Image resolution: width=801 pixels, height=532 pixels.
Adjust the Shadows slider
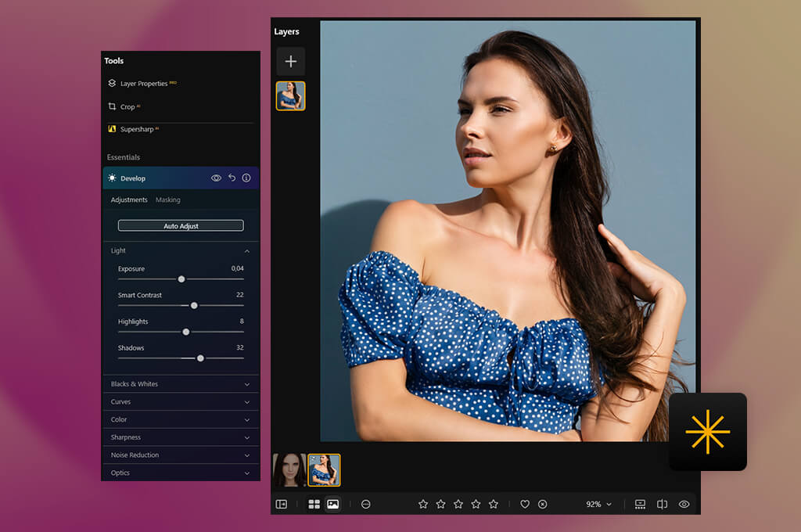point(201,358)
